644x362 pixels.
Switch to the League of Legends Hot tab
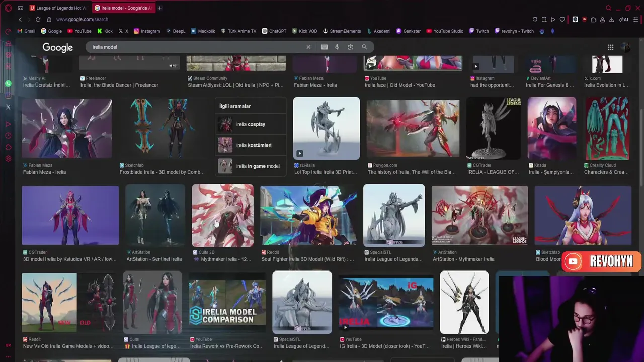[59, 8]
